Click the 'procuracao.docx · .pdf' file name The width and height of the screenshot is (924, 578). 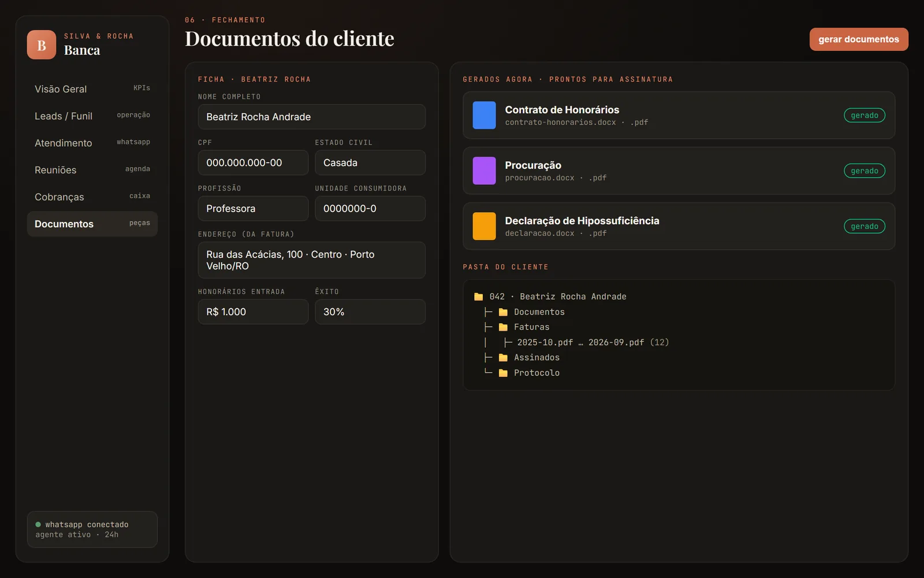pyautogui.click(x=556, y=178)
